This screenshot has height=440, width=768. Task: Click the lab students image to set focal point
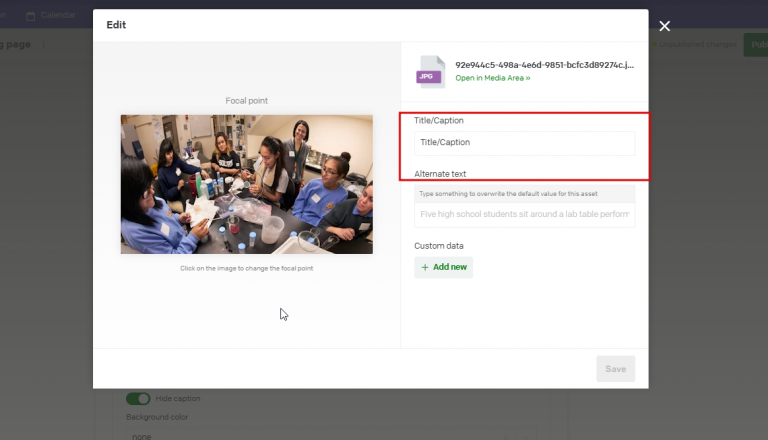coord(246,184)
